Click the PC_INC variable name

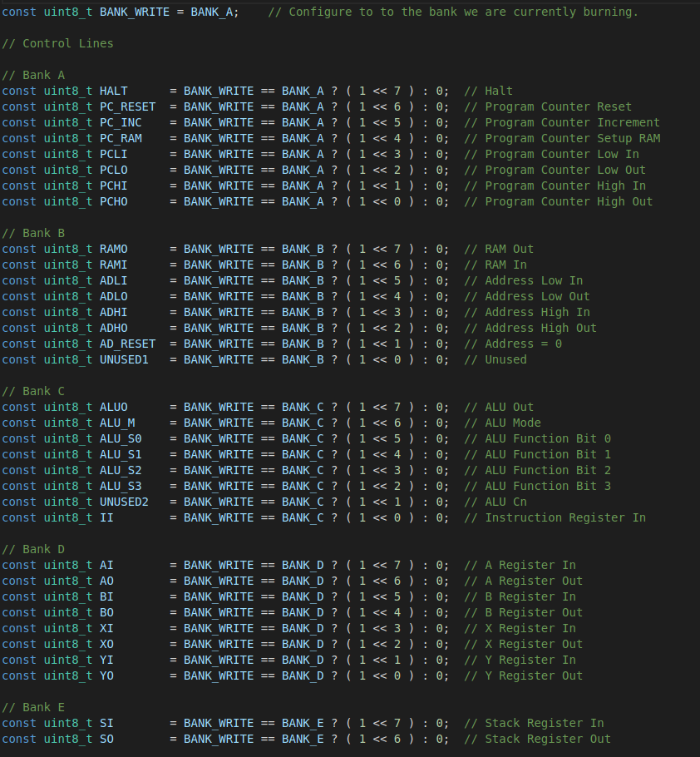click(x=121, y=122)
